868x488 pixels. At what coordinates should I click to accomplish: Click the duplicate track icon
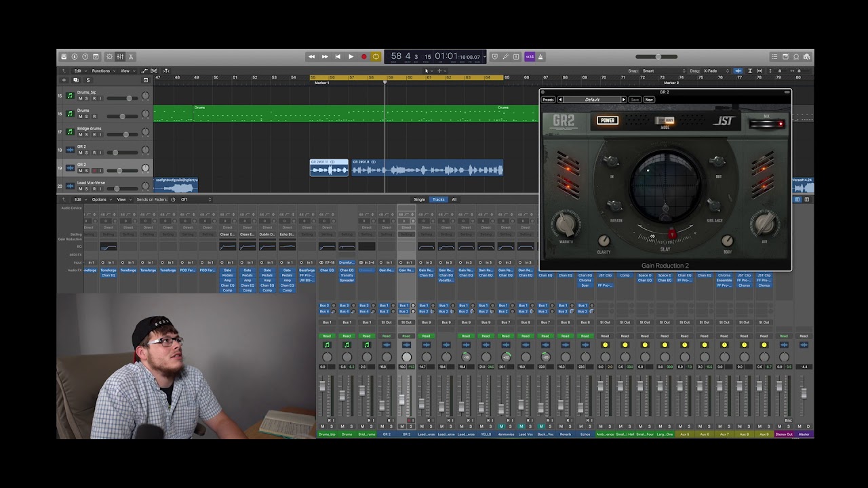pos(76,80)
